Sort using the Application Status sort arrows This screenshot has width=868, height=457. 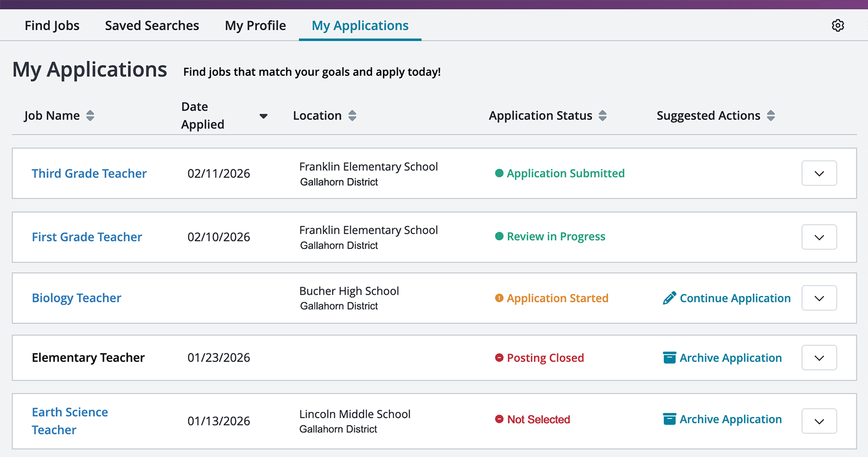[603, 115]
